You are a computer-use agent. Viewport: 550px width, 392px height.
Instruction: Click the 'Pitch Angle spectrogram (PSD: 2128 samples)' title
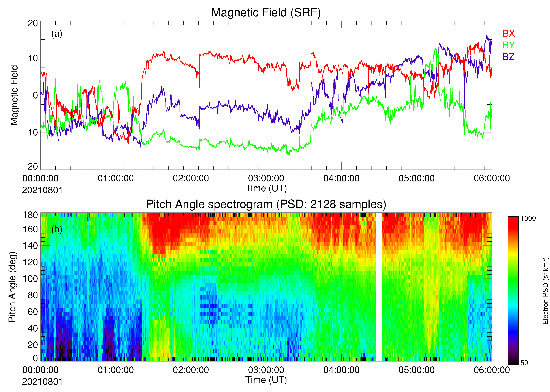point(266,204)
